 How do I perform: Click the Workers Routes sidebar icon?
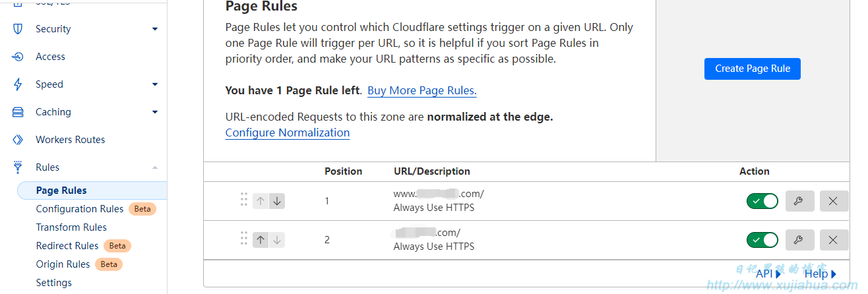pos(18,140)
